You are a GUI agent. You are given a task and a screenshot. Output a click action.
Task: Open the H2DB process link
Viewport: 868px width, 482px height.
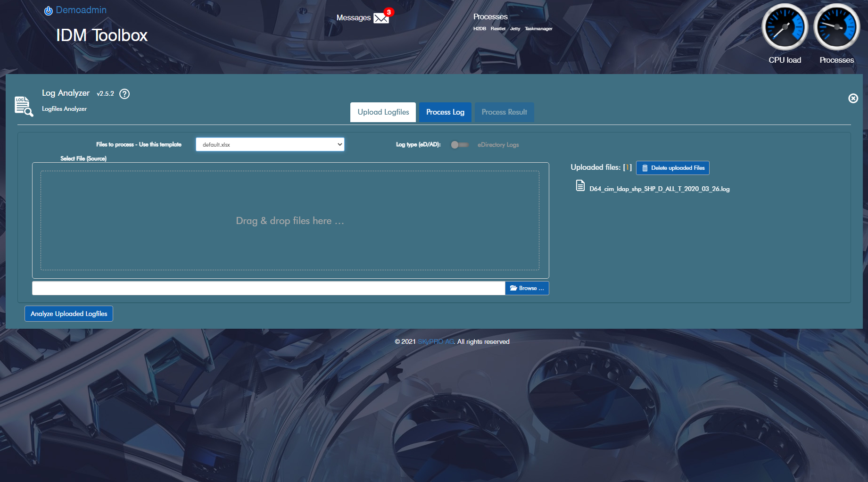coord(479,29)
